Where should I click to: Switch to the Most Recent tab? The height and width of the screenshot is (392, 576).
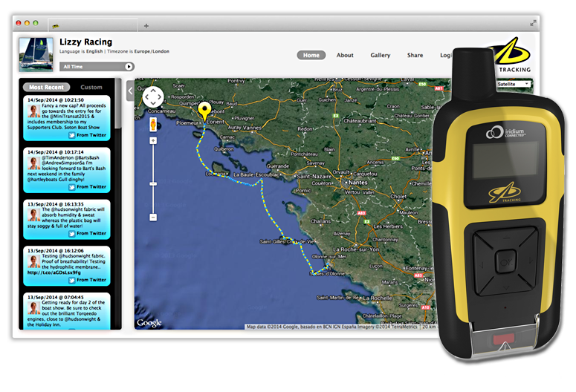[x=46, y=87]
